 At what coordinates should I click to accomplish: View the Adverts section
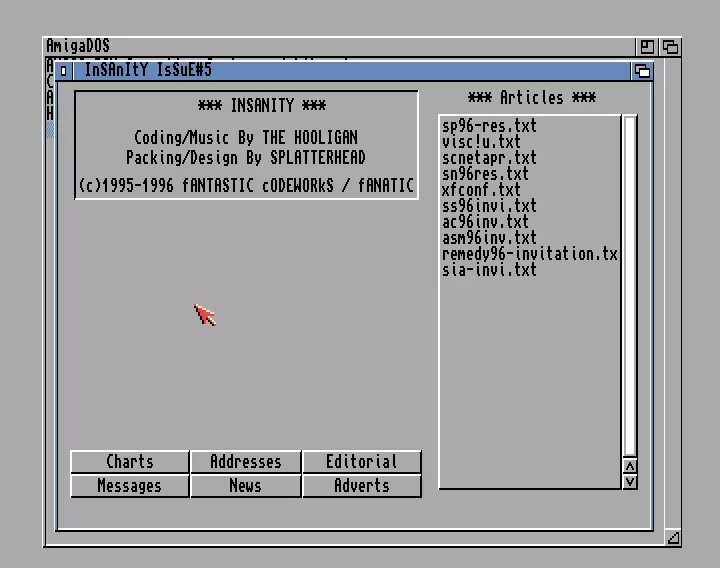point(361,486)
